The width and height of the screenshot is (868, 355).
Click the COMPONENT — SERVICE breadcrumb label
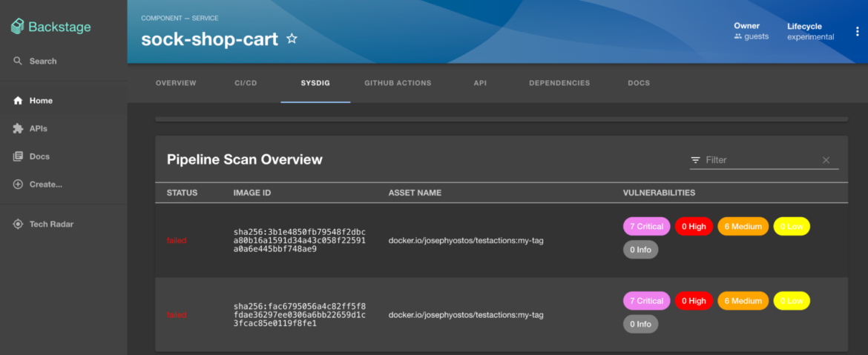180,19
